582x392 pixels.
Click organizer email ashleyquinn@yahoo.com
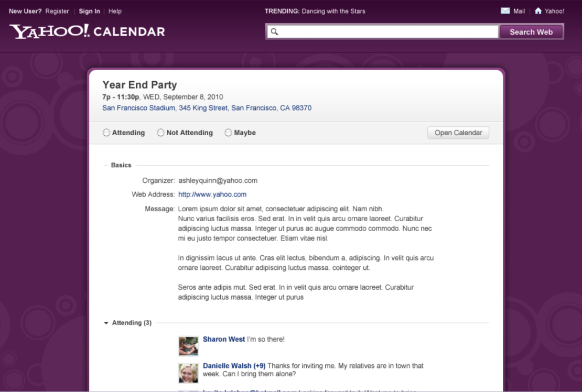tap(218, 181)
